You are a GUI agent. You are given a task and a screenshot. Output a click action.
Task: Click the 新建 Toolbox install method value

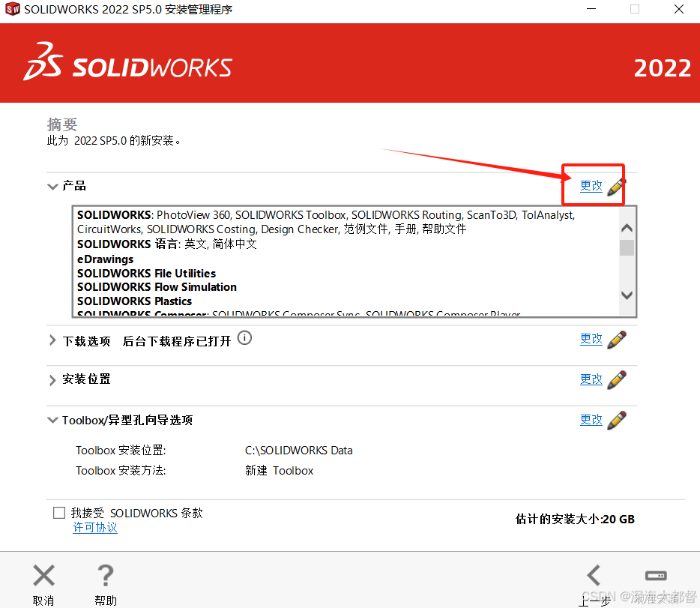(x=279, y=471)
